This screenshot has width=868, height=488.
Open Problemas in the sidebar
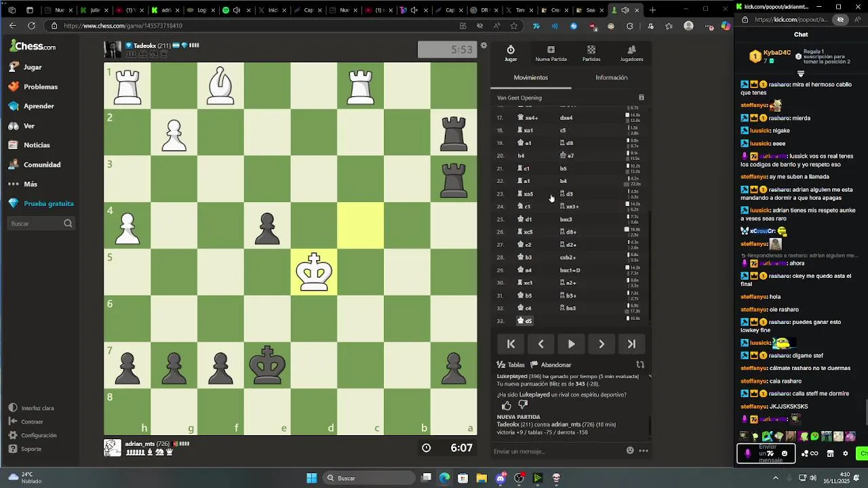click(x=34, y=87)
